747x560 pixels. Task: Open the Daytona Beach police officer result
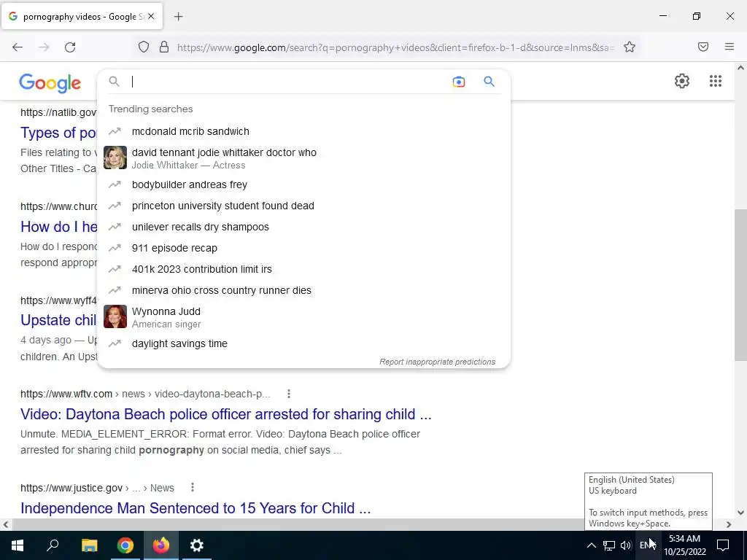[x=226, y=414]
